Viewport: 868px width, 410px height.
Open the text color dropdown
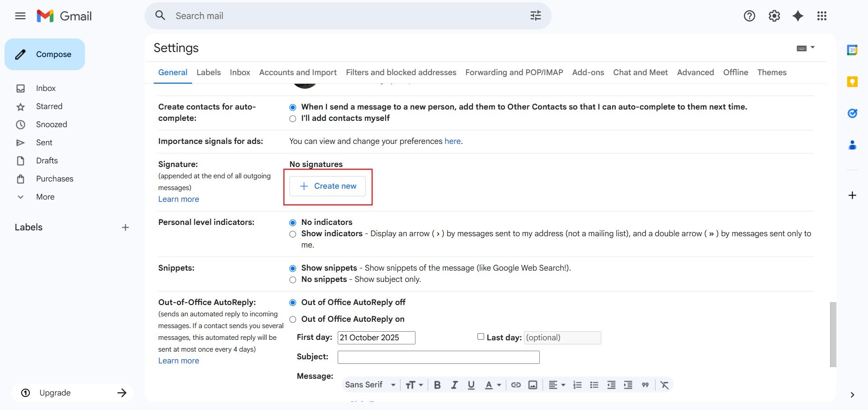click(x=493, y=385)
